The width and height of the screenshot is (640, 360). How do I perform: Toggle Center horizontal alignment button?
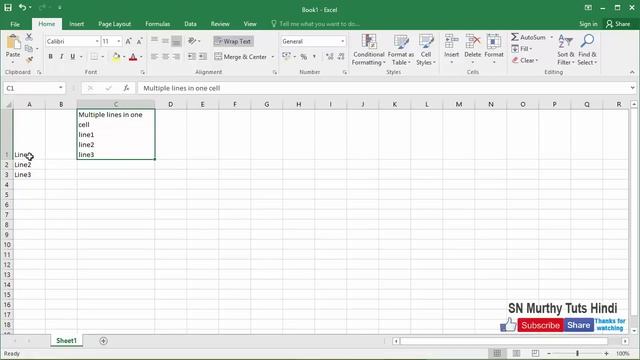pyautogui.click(x=165, y=56)
